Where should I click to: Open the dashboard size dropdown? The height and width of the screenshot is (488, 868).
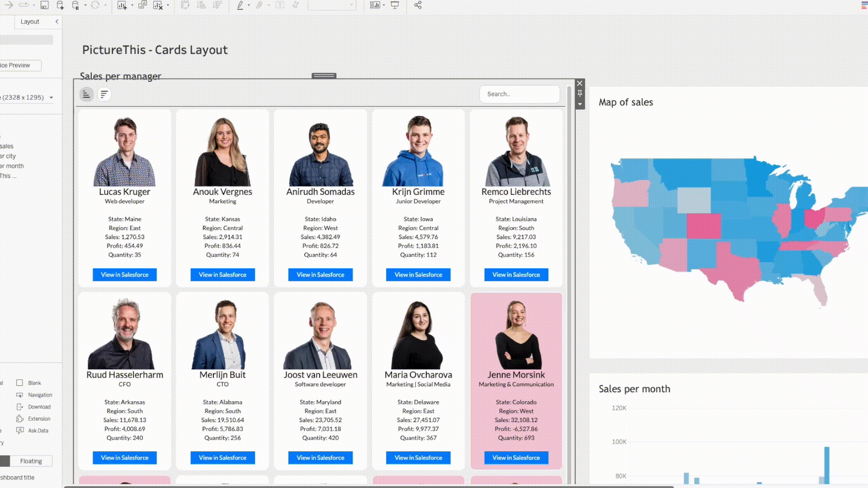click(51, 98)
